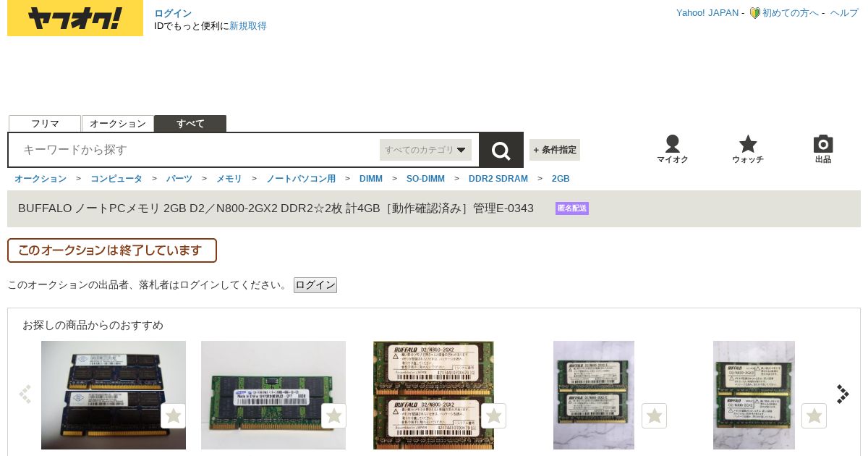Expand すべてのカテゴリ dropdown
The width and height of the screenshot is (868, 456).
[425, 150]
